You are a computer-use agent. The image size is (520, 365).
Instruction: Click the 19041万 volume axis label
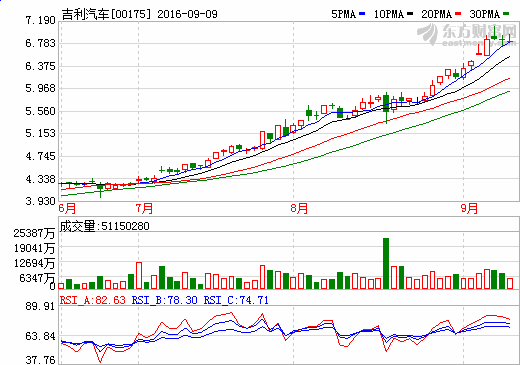(34, 248)
